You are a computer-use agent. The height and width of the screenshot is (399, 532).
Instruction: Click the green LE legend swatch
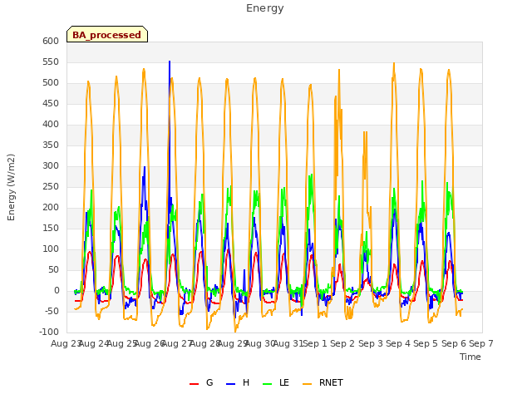click(x=268, y=384)
